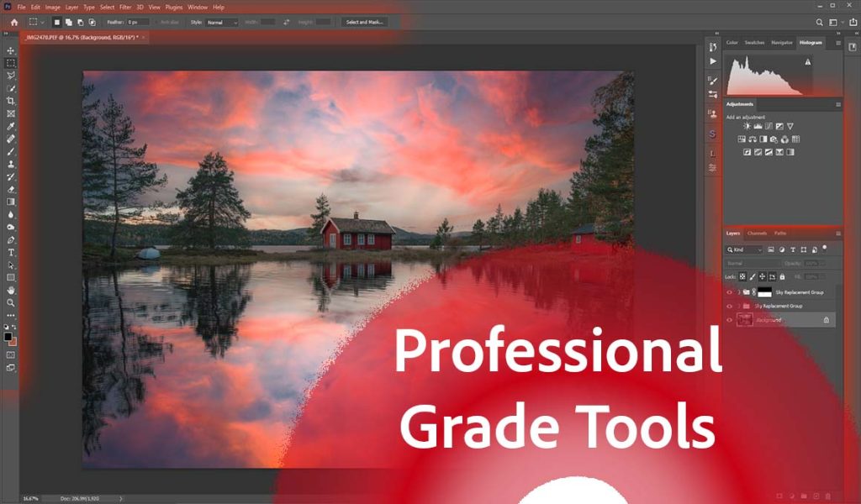The width and height of the screenshot is (861, 504).
Task: Add a Color Balance adjustment
Action: coord(753,139)
